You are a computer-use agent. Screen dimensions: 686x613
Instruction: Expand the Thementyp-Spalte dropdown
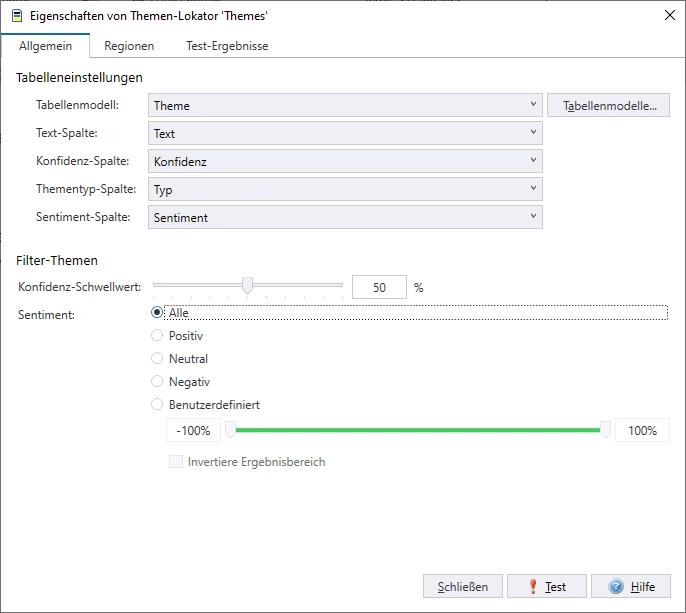tap(345, 189)
